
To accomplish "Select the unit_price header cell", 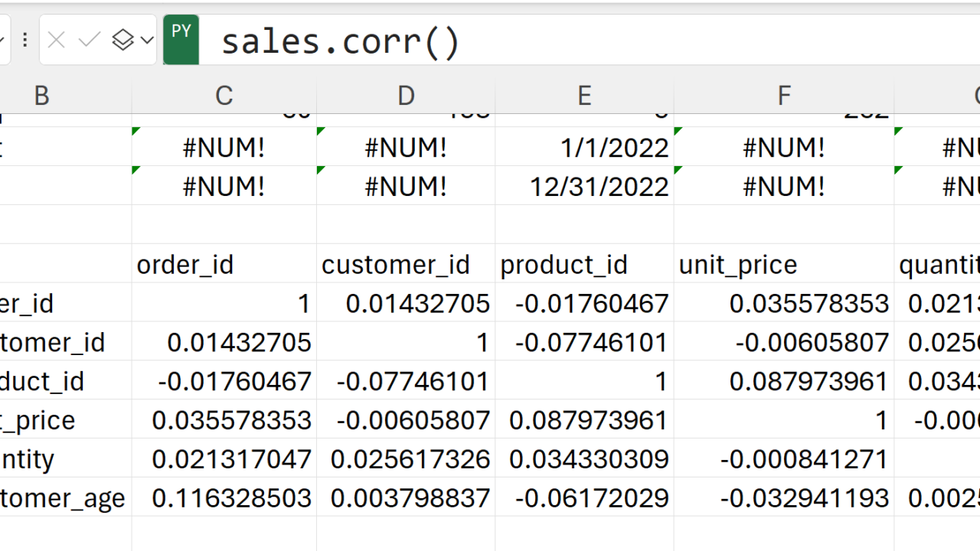I will 737,265.
